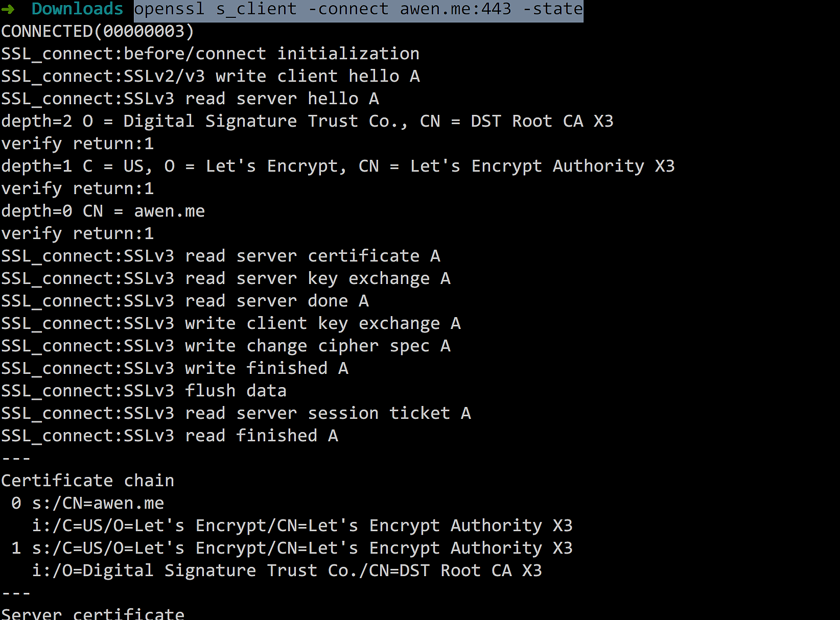Click the write change cipher spec line
The image size is (840, 620).
pos(225,346)
